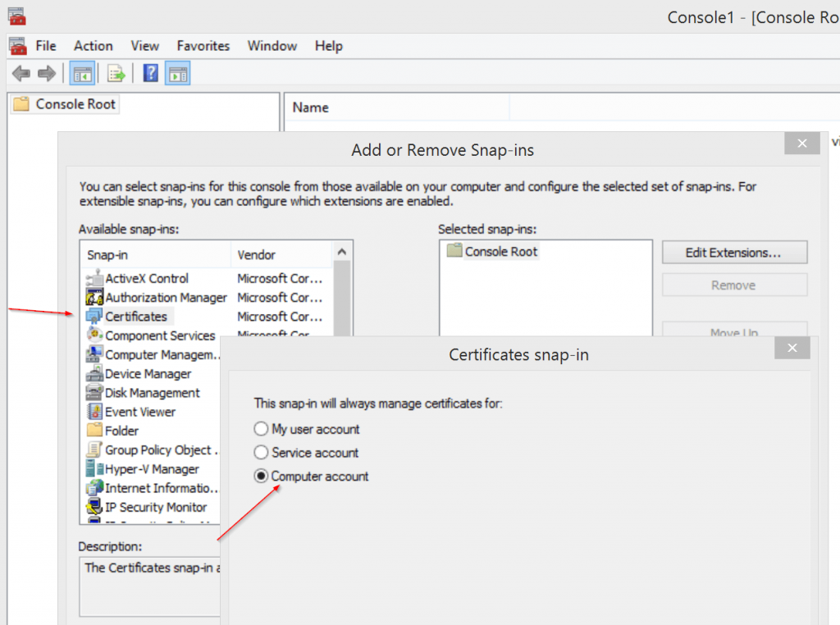Select My user account radio button
The image size is (840, 625).
261,429
